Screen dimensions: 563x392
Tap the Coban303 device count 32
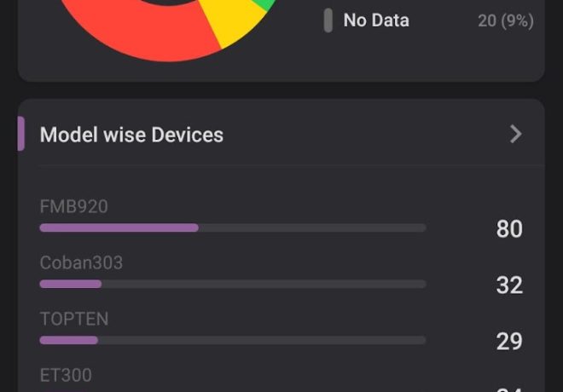pyautogui.click(x=509, y=285)
